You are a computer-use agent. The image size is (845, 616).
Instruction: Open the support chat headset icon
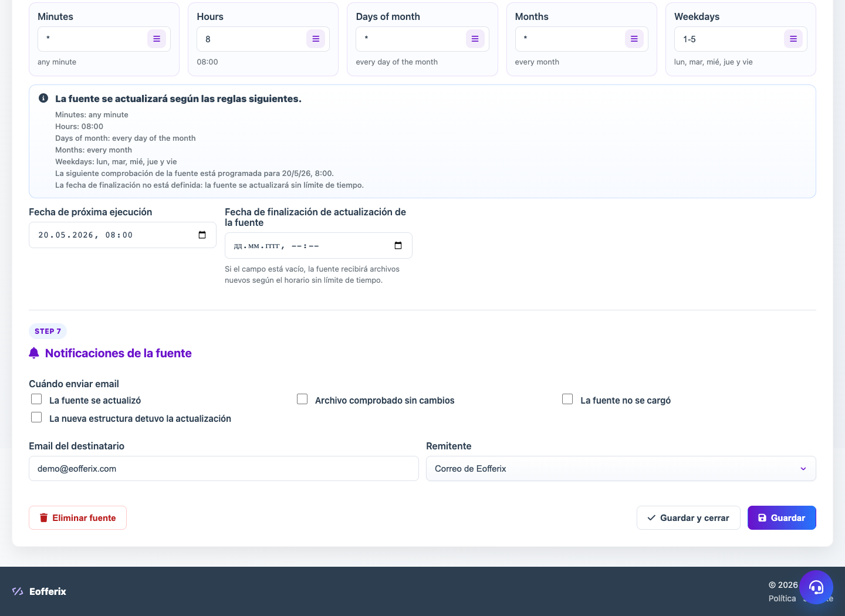[816, 587]
